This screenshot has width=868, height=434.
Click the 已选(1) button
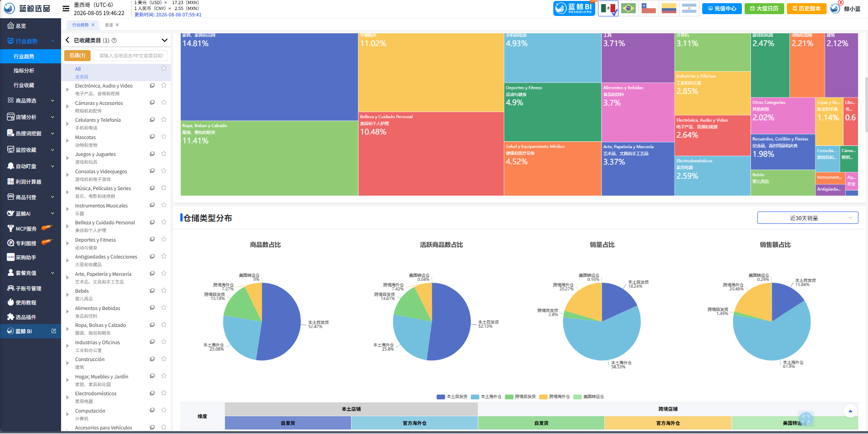coord(77,56)
